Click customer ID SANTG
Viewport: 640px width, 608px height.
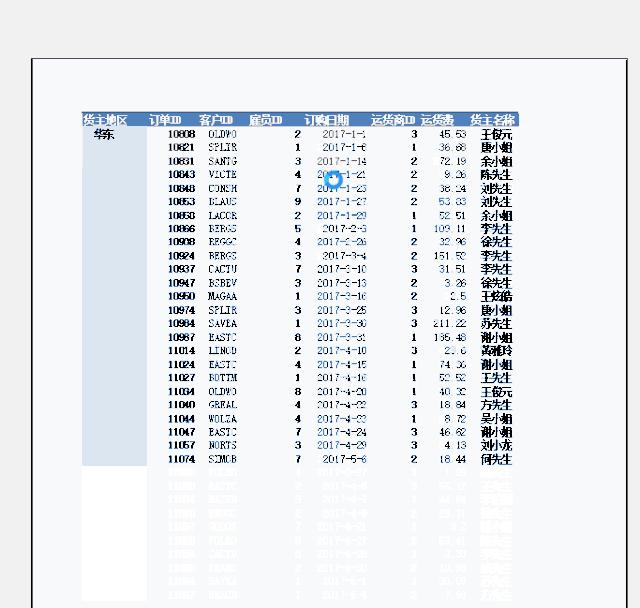pos(222,161)
